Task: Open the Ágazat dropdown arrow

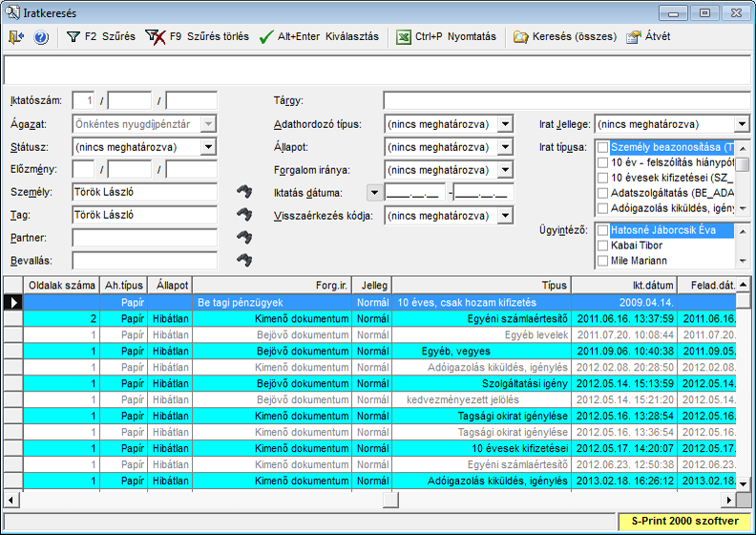Action: pos(208,124)
